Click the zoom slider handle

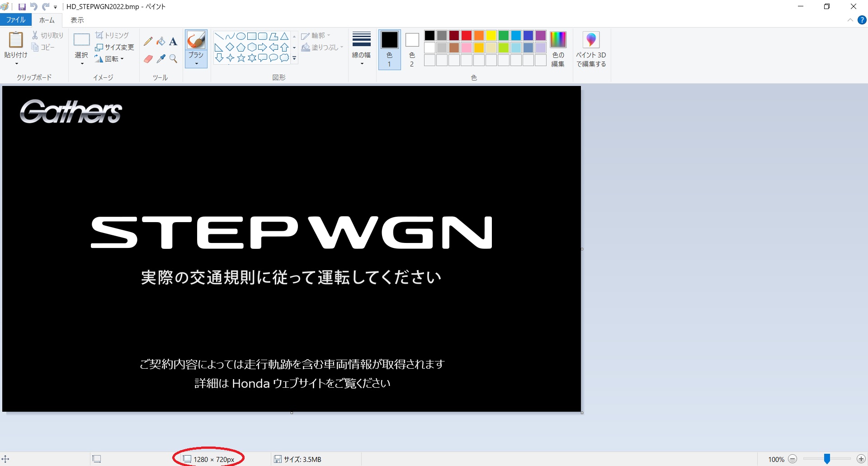click(x=827, y=459)
